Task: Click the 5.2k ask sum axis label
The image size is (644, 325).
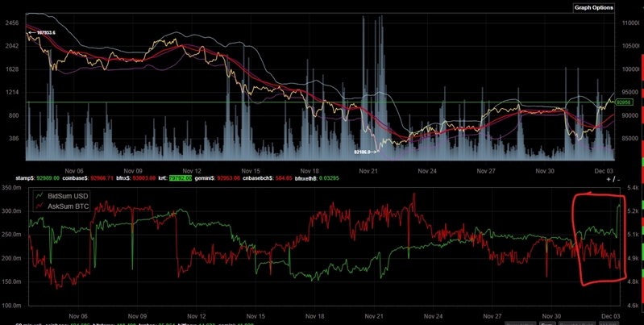Action: click(634, 211)
